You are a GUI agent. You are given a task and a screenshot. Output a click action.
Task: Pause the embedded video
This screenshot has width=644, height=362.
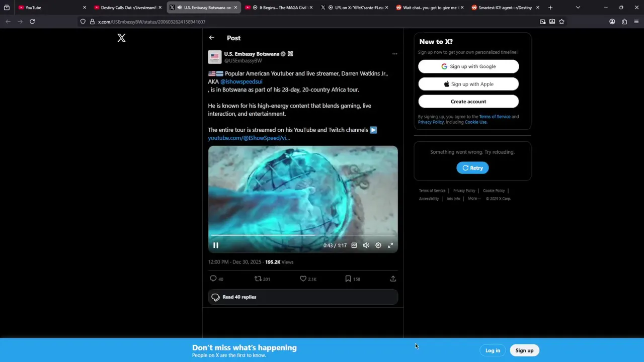pos(216,245)
